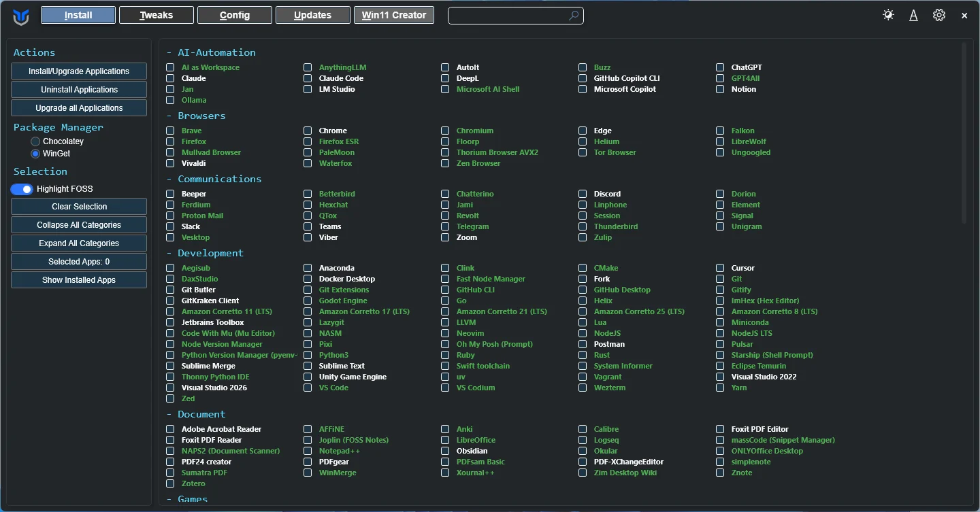Select the Adobe Acrobat Reader checkbox
Screen dimensions: 980x512
[x=170, y=429]
